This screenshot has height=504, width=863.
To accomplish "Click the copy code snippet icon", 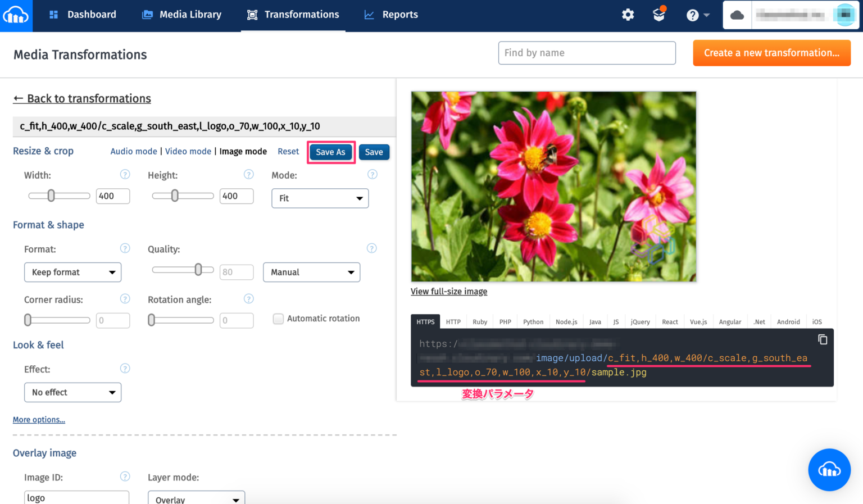I will (823, 339).
